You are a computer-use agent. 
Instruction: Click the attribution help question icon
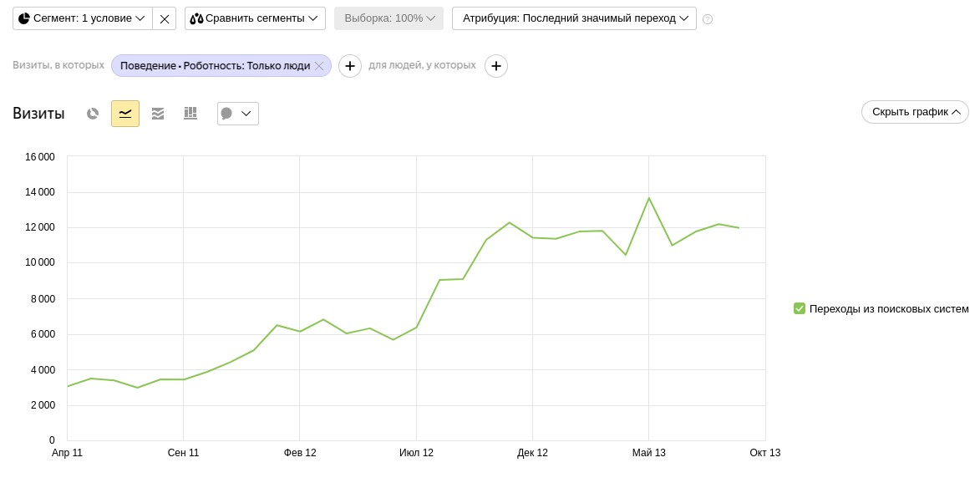point(708,19)
